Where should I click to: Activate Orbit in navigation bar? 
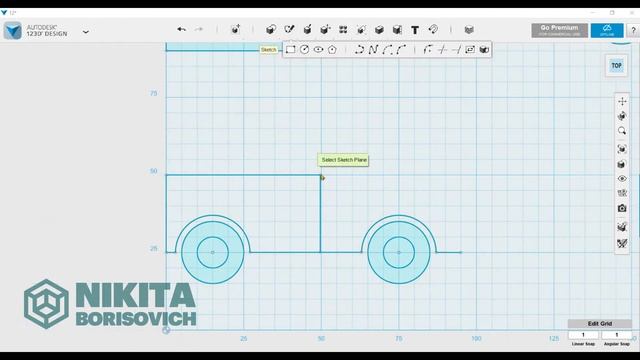[x=622, y=116]
